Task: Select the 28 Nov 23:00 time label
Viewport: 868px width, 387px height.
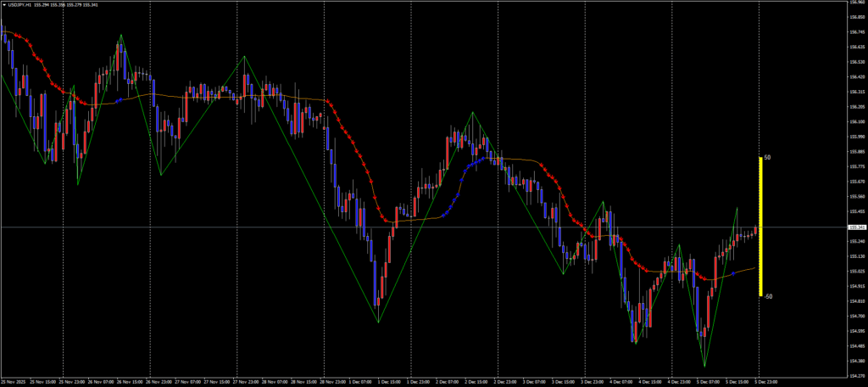Action: 333,383
